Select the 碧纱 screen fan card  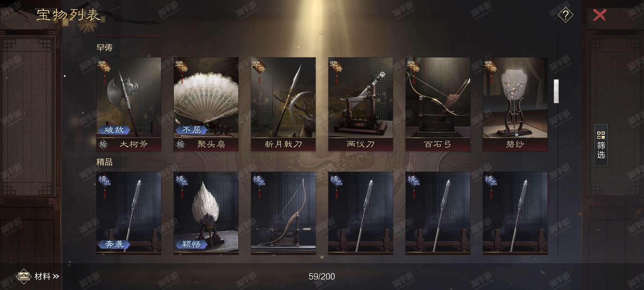(515, 104)
